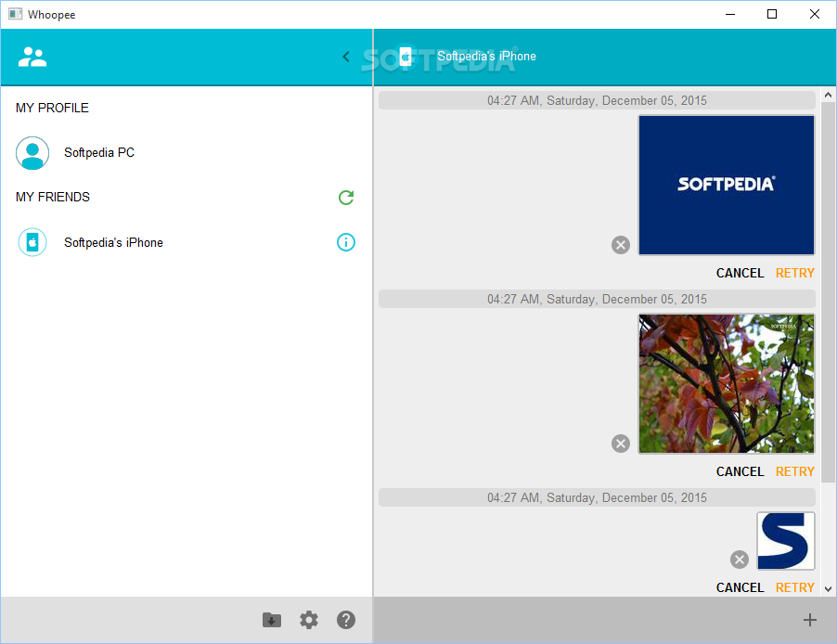Show info for Softpedia's iPhone

(x=346, y=242)
